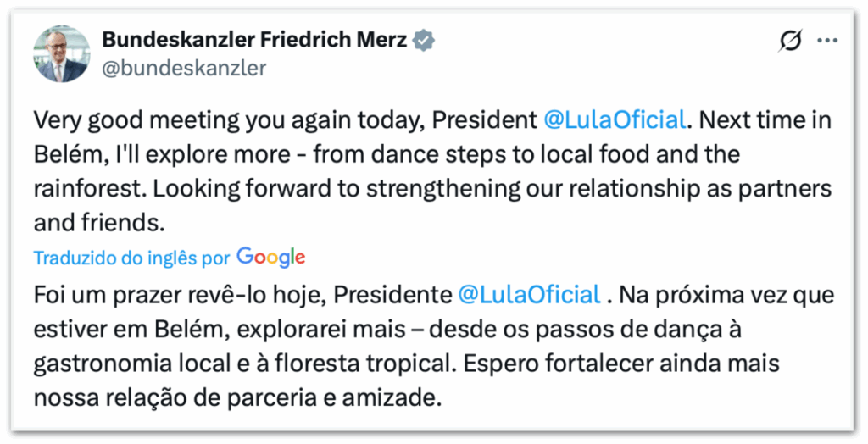Open the three-dot more options menu
This screenshot has width=868, height=444.
[826, 41]
